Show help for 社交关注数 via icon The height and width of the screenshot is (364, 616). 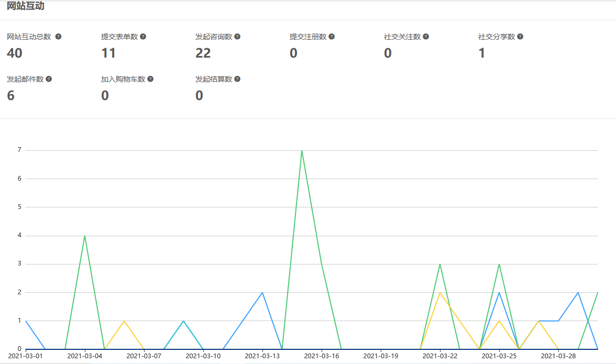coord(426,37)
